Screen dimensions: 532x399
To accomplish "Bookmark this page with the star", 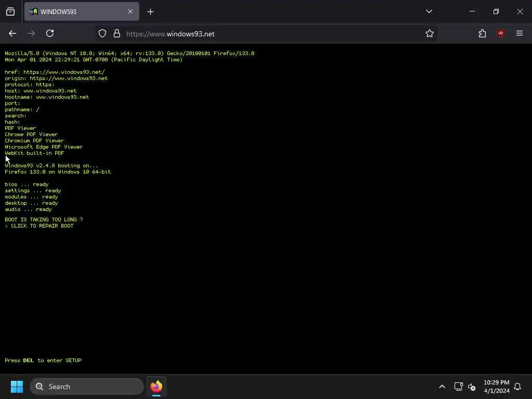I will point(430,34).
